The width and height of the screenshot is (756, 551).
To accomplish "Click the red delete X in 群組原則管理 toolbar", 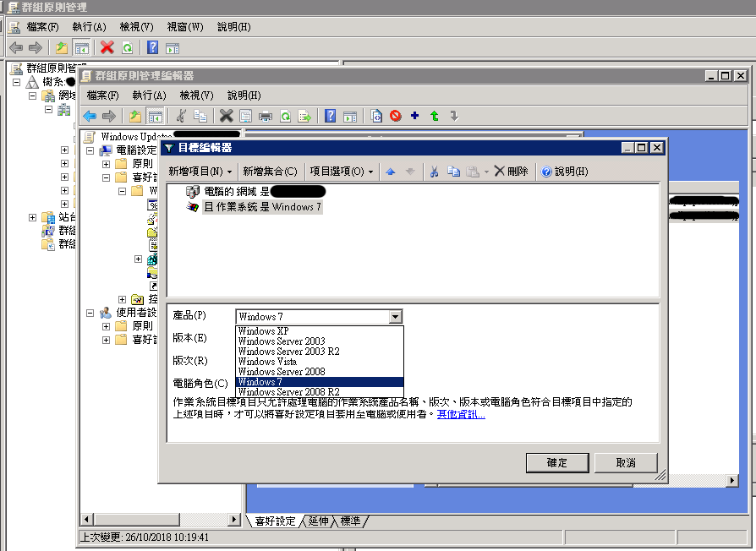I will [x=107, y=47].
